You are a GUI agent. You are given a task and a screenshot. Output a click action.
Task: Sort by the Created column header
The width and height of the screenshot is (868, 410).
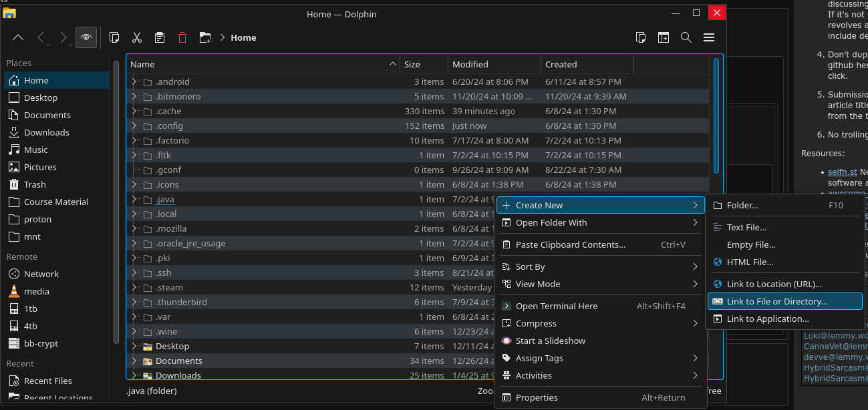click(587, 64)
